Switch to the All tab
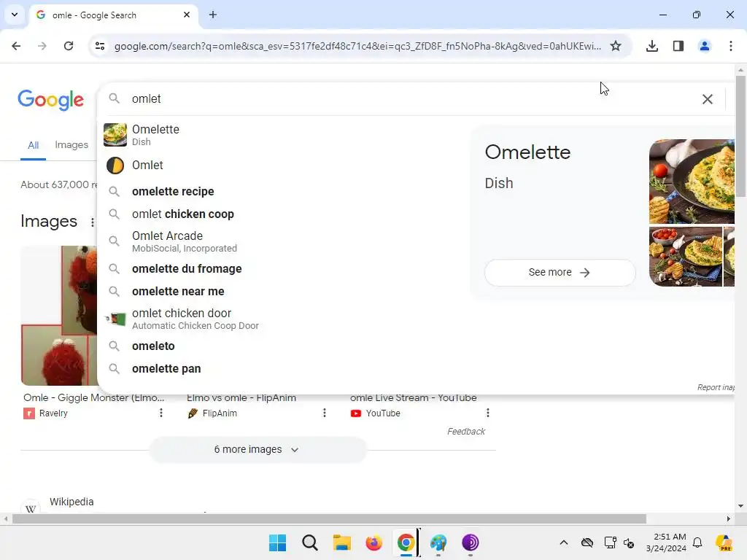Screen dimensions: 747x560 point(33,145)
